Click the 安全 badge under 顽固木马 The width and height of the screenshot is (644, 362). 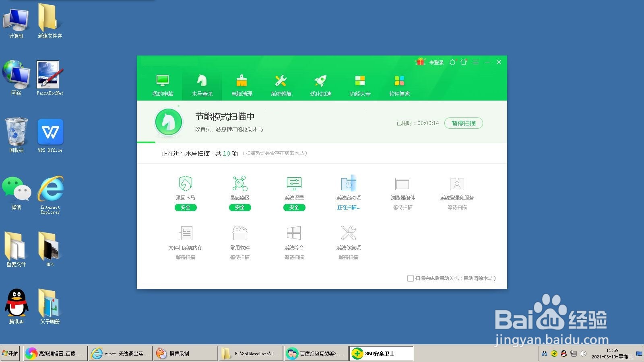tap(186, 208)
